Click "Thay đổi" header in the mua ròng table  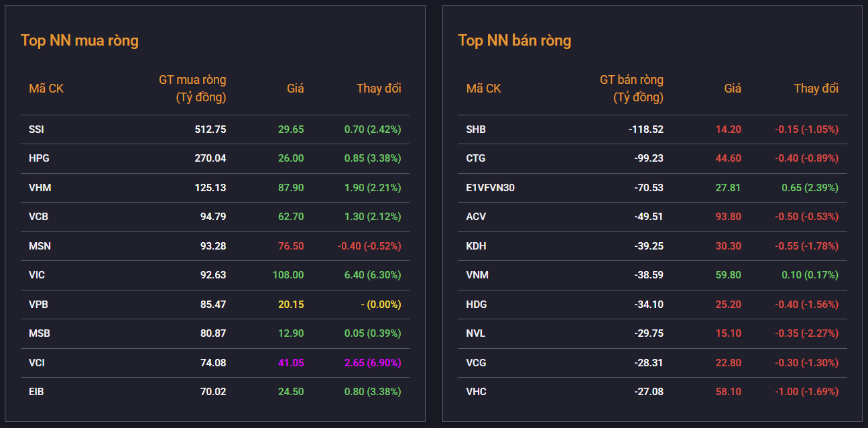click(x=379, y=89)
